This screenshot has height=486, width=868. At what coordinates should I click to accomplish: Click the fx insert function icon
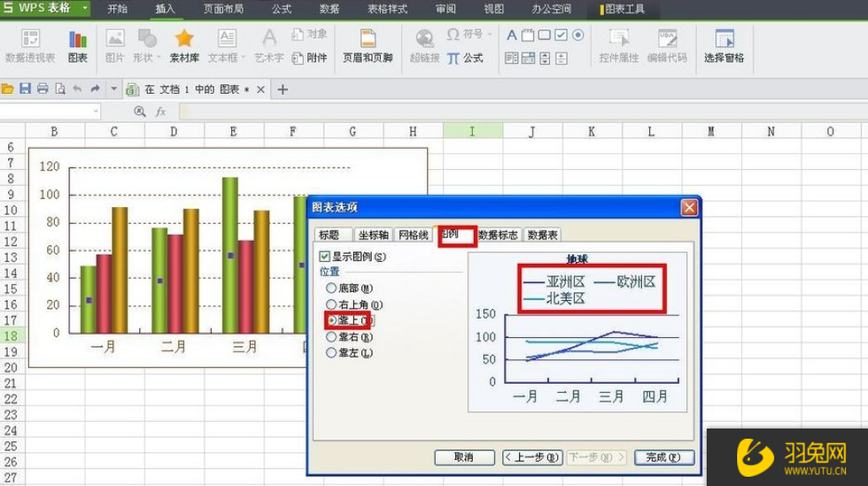coord(160,112)
